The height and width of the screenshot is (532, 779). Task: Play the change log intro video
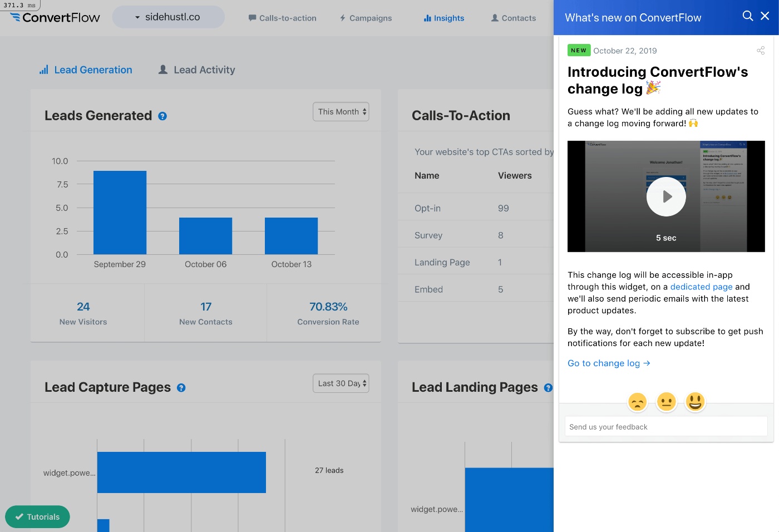pyautogui.click(x=666, y=196)
